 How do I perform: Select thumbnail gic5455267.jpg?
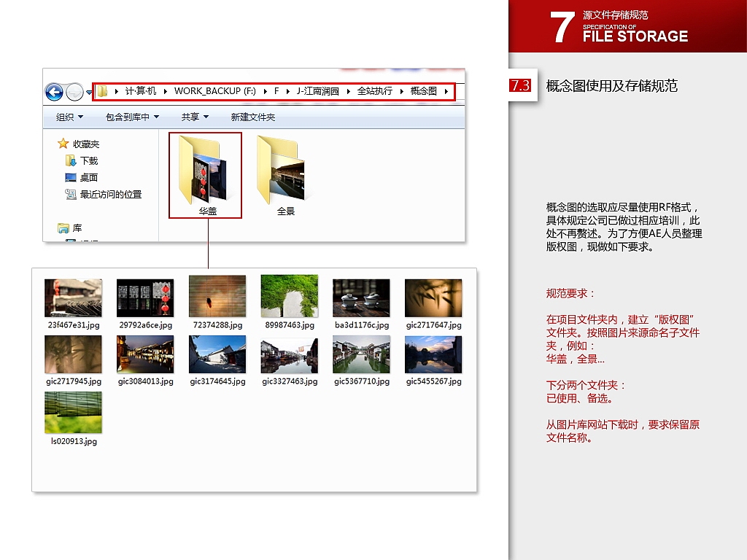433,354
